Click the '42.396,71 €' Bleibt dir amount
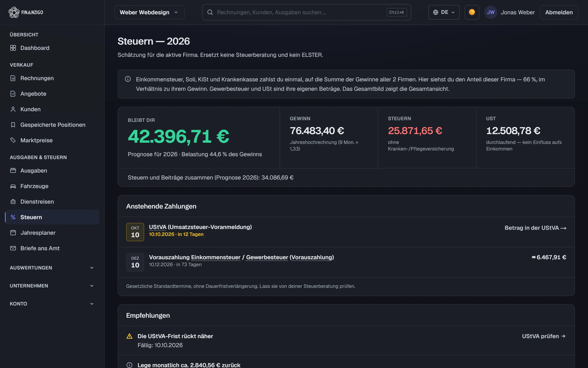 (178, 136)
